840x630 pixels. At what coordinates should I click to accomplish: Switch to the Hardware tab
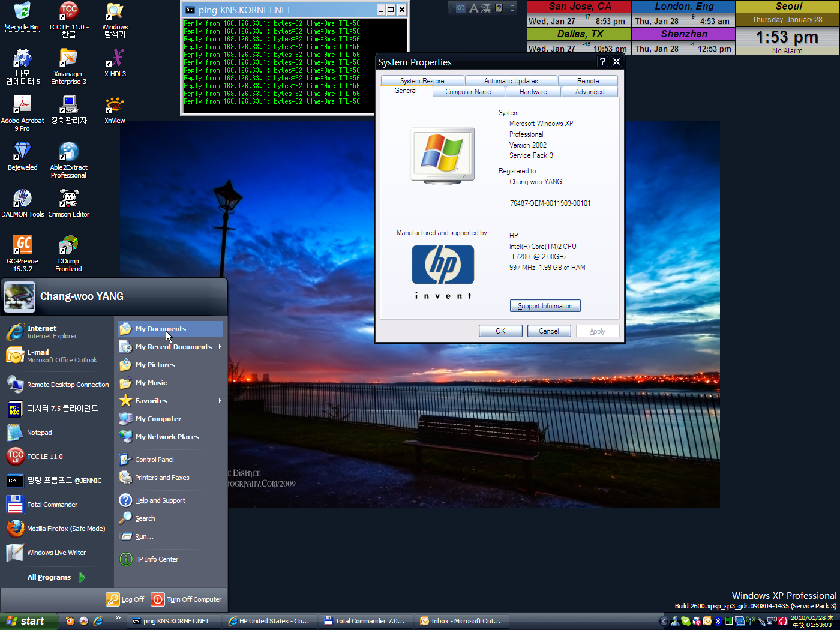click(533, 92)
